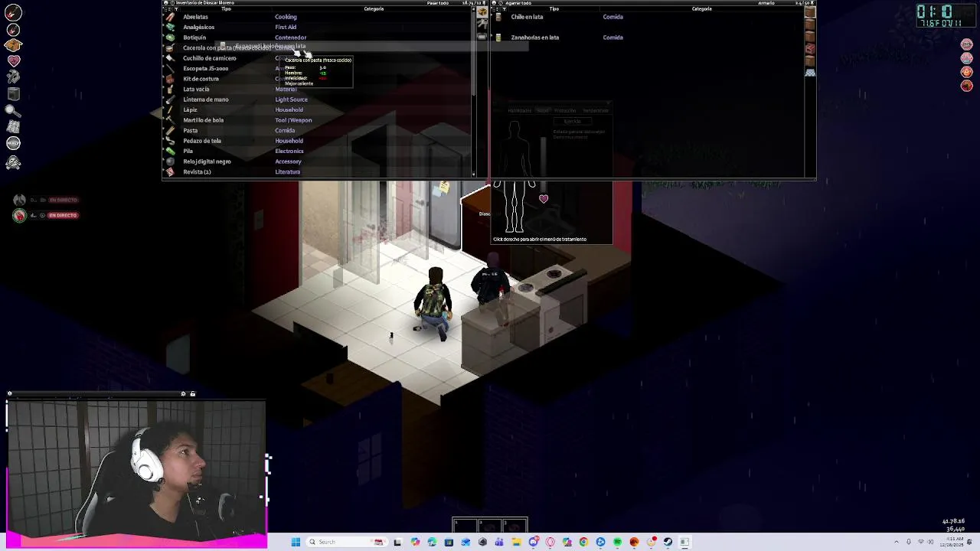Open the Windows Start menu

point(296,542)
